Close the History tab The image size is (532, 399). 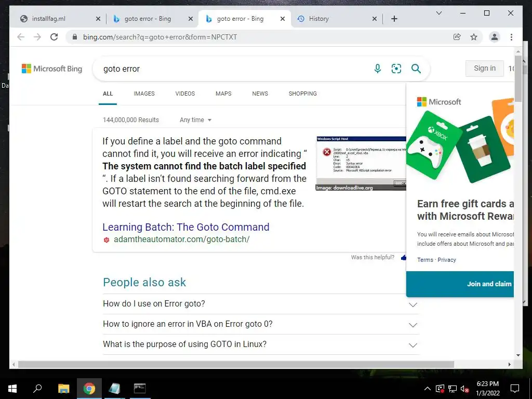point(374,19)
